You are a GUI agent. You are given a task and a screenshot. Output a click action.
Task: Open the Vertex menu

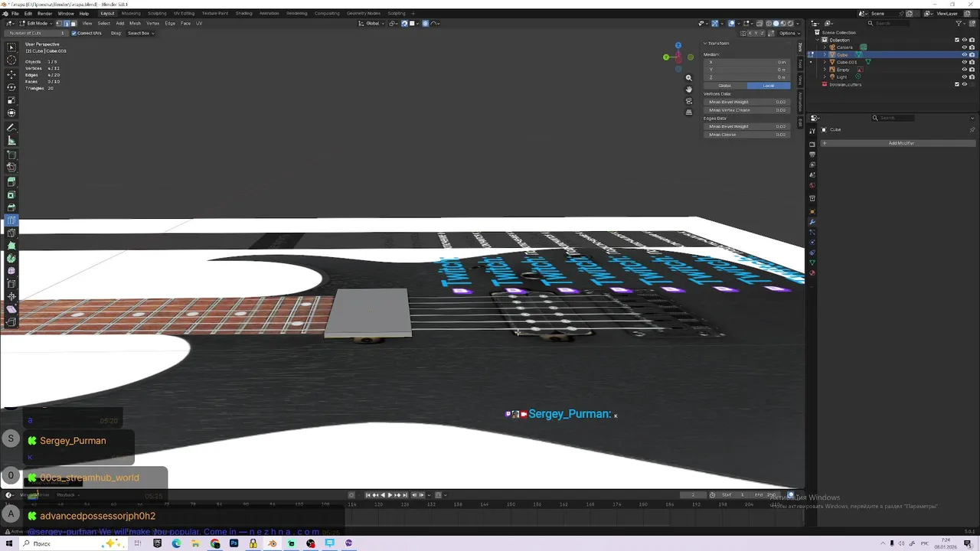(x=152, y=23)
